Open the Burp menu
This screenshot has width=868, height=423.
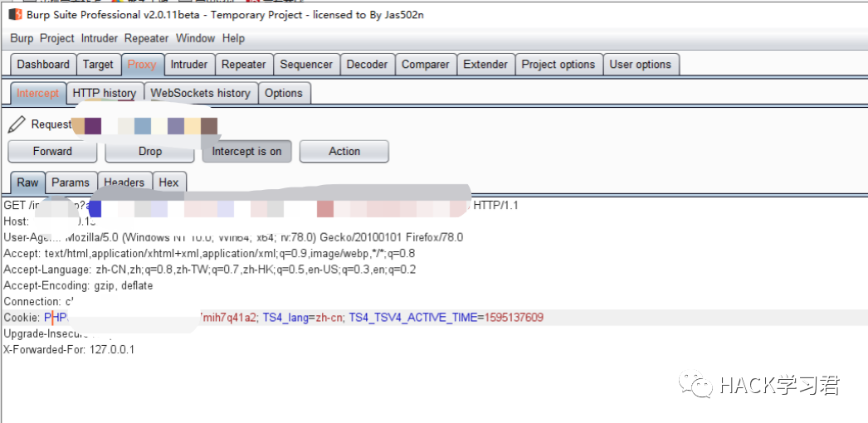(22, 38)
